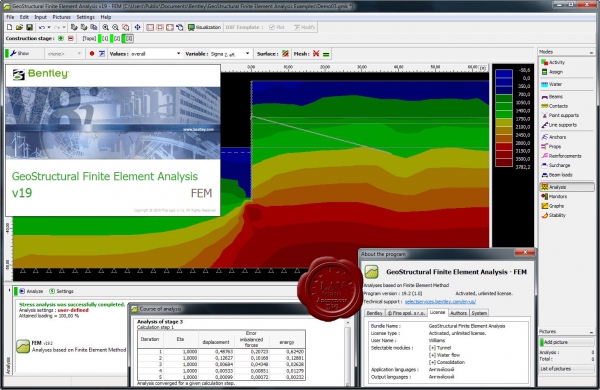Click the Analyze button
The height and width of the screenshot is (390, 600).
click(31, 291)
